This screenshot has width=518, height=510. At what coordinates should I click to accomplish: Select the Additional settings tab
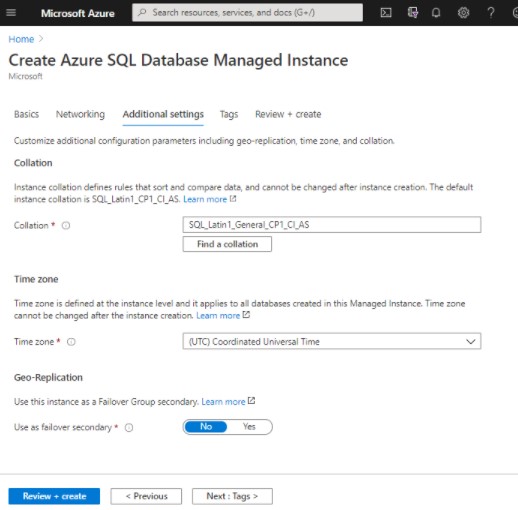click(x=163, y=114)
